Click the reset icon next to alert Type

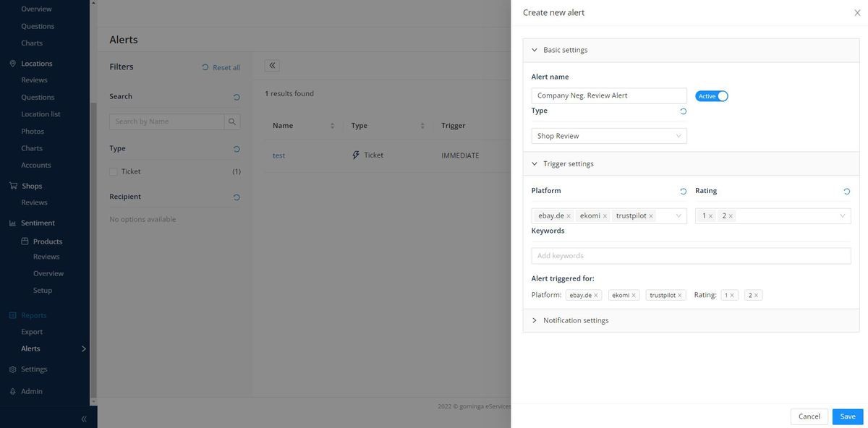pyautogui.click(x=683, y=111)
